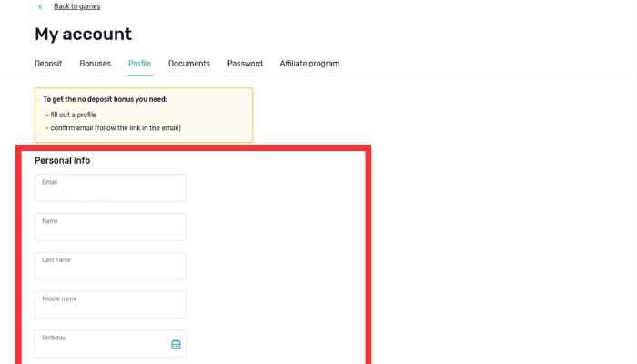Open the Birthday calendar picker icon
The height and width of the screenshot is (364, 637).
(176, 344)
